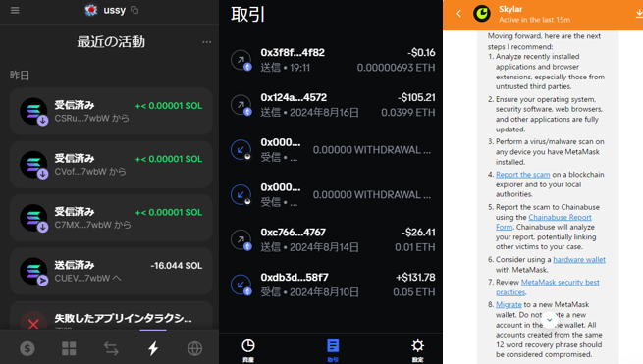Click send arrow icon of 0x124a...4572

coord(241,105)
